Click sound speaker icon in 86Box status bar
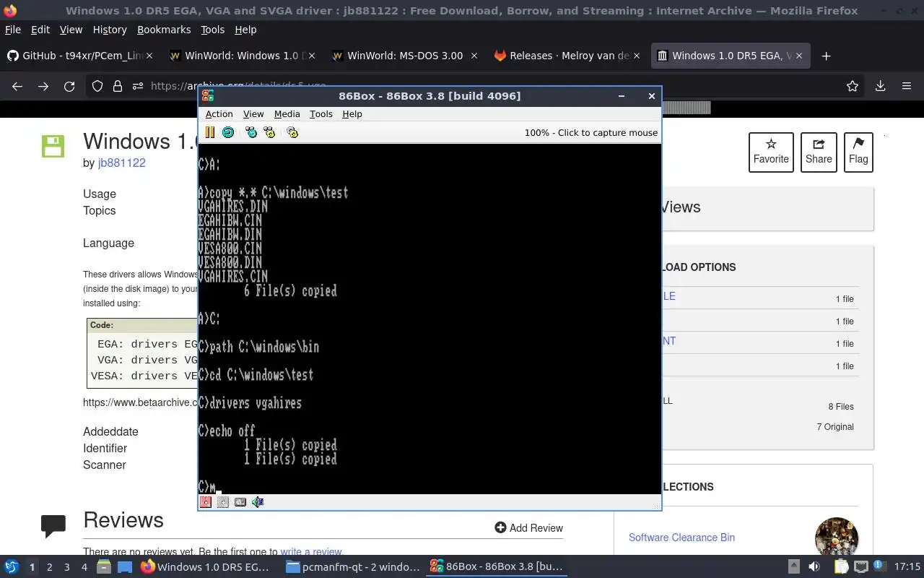The height and width of the screenshot is (578, 924). click(x=258, y=502)
